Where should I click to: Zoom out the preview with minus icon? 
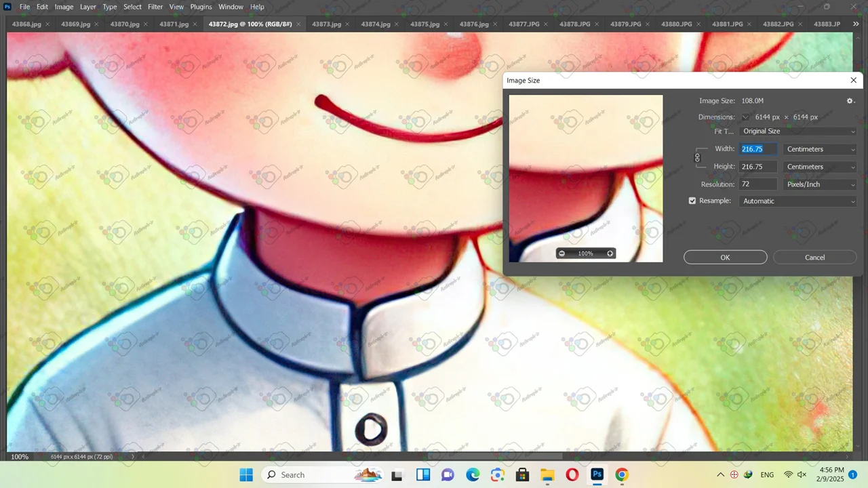click(561, 253)
